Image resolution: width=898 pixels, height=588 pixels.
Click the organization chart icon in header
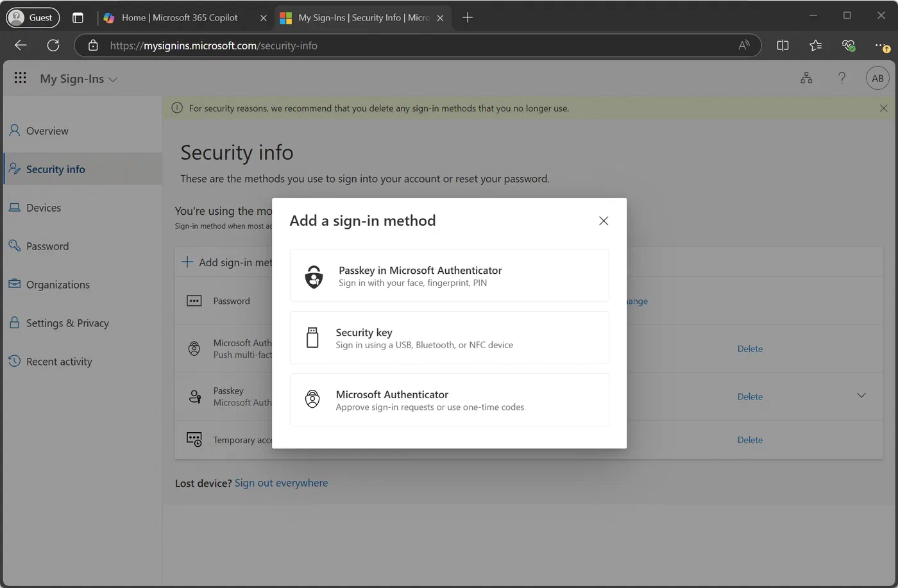coord(806,78)
